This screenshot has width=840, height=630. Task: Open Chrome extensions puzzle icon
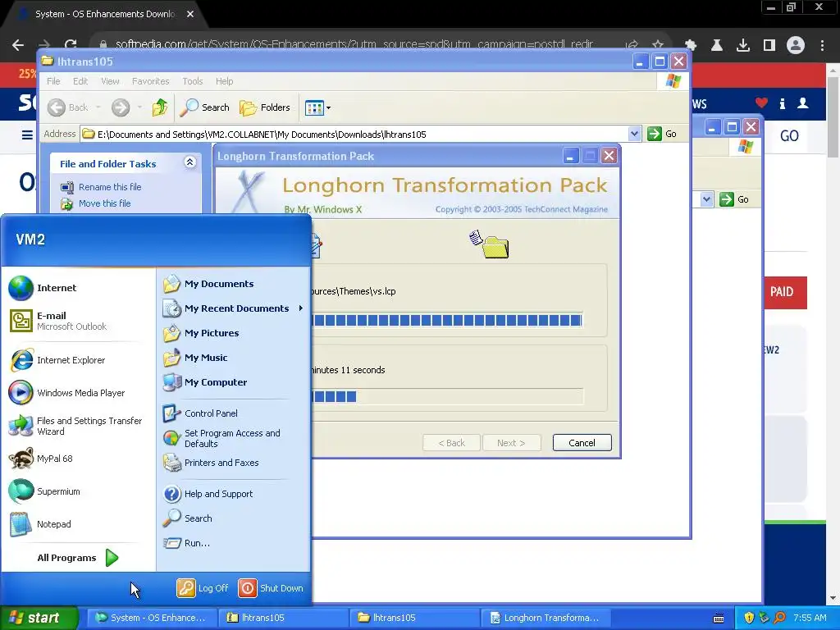pos(691,45)
